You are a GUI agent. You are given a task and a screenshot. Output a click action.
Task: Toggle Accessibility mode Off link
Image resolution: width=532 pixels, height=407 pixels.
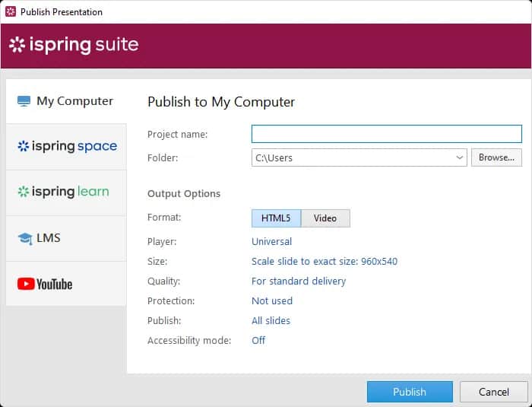(x=258, y=340)
